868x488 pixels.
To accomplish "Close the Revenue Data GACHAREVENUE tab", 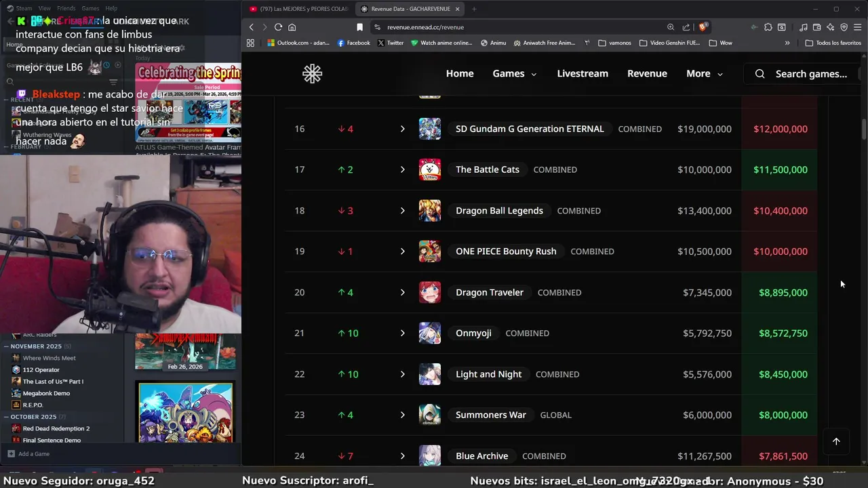I will pyautogui.click(x=457, y=9).
